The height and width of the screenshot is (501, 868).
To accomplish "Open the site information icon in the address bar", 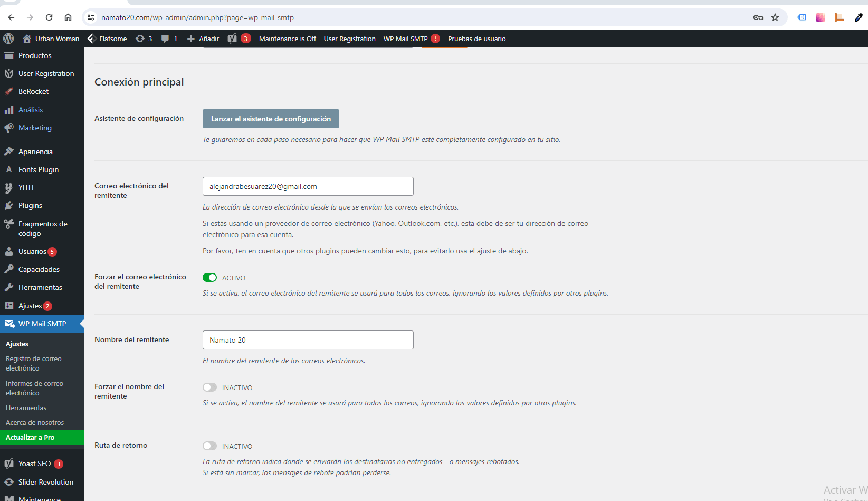I will coord(91,17).
